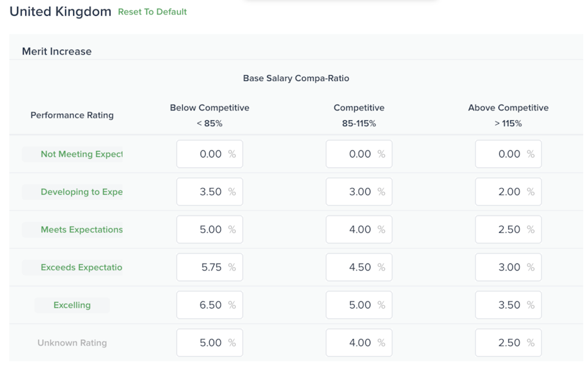This screenshot has width=588, height=366.
Task: Click the Not Meeting Expectations rating label
Action: [81, 154]
